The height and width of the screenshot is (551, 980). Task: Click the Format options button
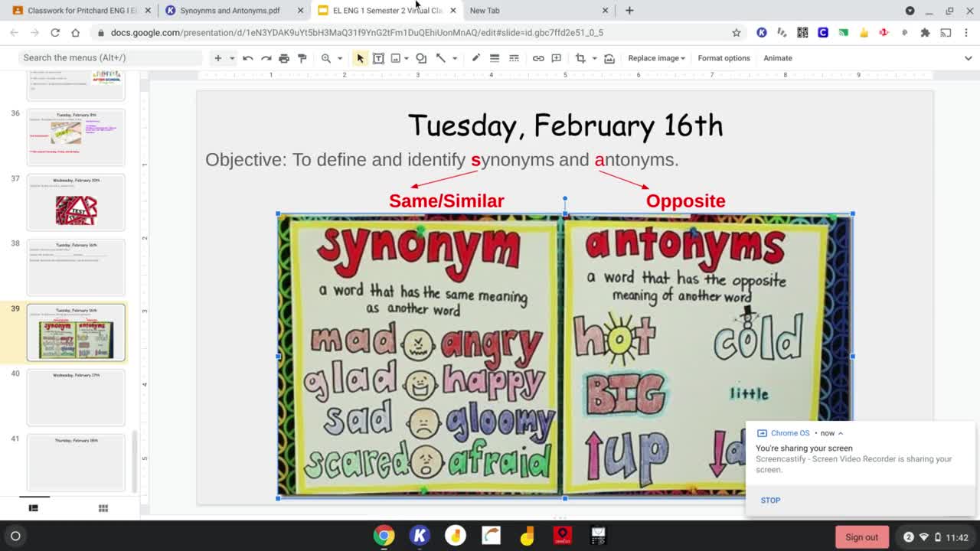(724, 58)
